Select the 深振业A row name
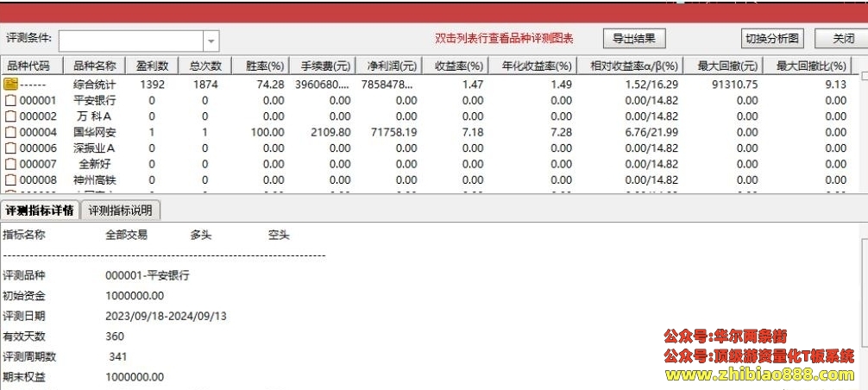This screenshot has width=868, height=390. tap(95, 148)
